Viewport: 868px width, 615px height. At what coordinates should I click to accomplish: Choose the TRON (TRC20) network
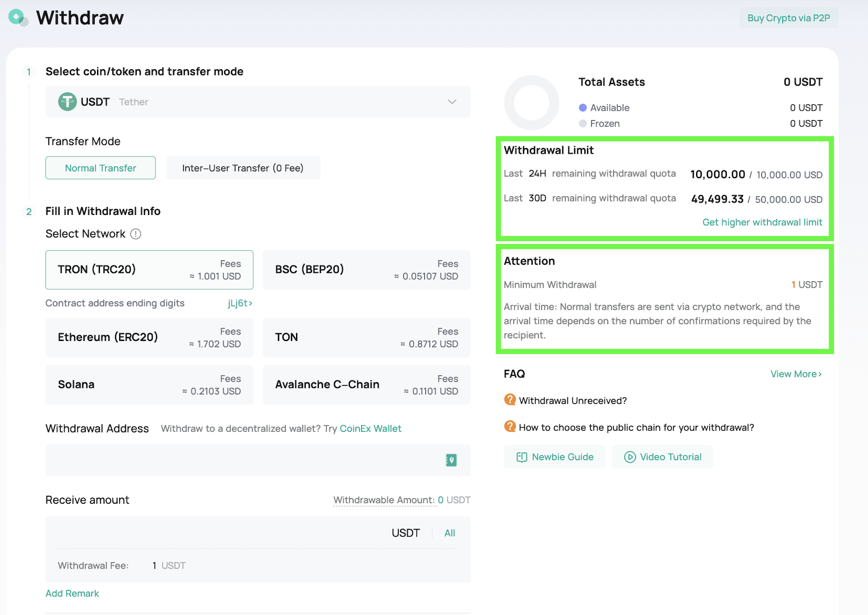pos(149,269)
